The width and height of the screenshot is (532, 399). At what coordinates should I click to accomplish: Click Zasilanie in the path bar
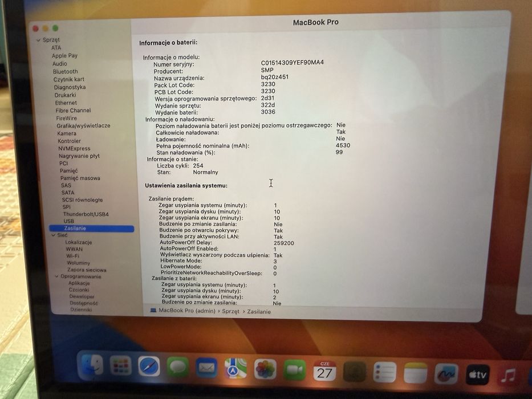[259, 311]
